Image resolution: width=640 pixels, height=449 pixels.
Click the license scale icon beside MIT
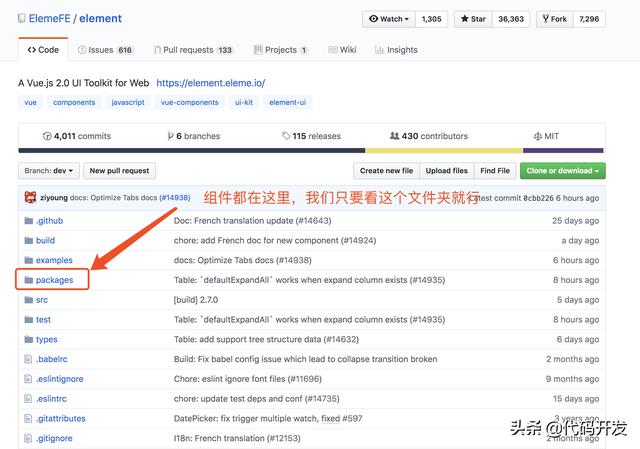pyautogui.click(x=538, y=136)
